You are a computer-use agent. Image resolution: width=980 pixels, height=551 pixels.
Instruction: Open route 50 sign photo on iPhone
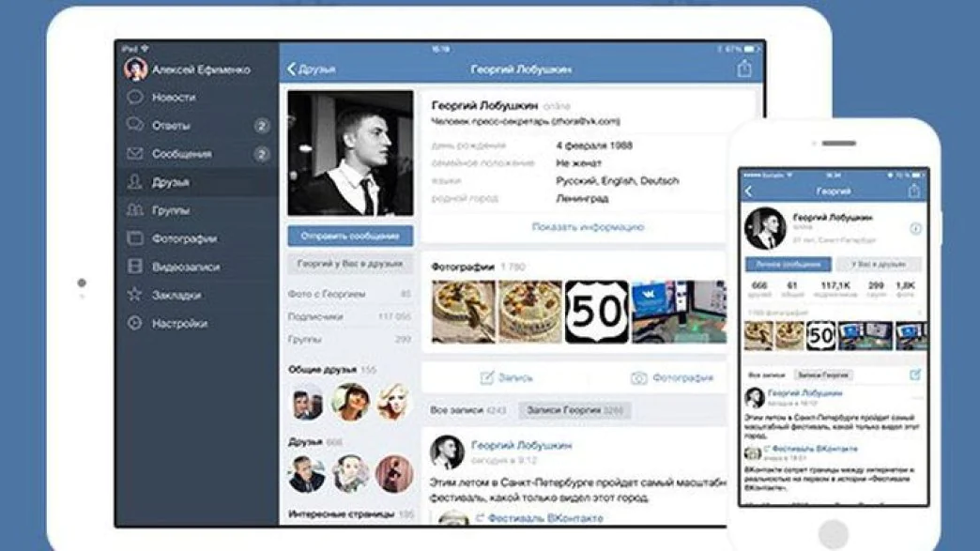coord(820,336)
